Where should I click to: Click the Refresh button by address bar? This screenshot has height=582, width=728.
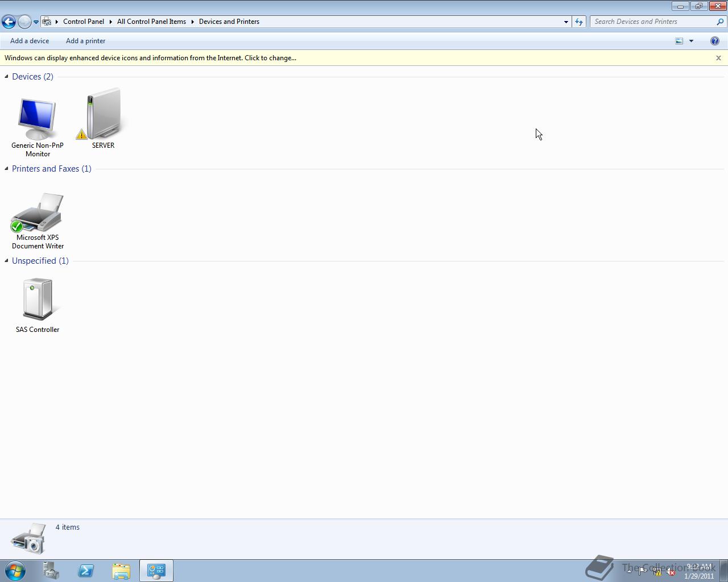(x=579, y=22)
